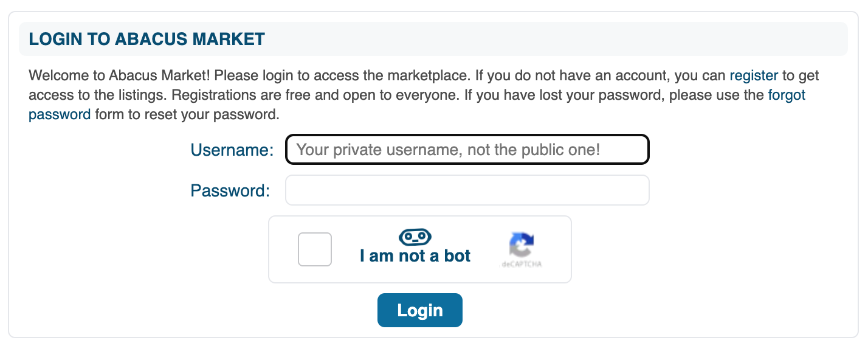Click into the Password input field
Viewport: 868px width, 354px height.
click(x=467, y=190)
